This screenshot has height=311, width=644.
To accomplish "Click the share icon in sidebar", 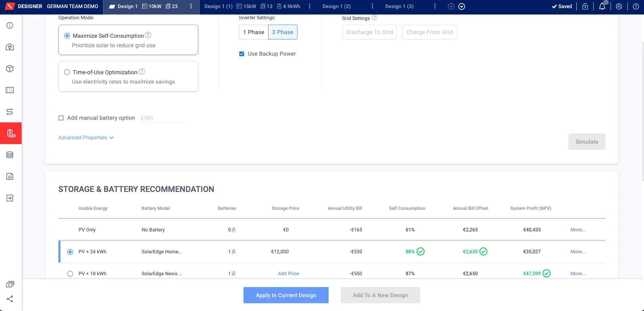I will 10,299.
